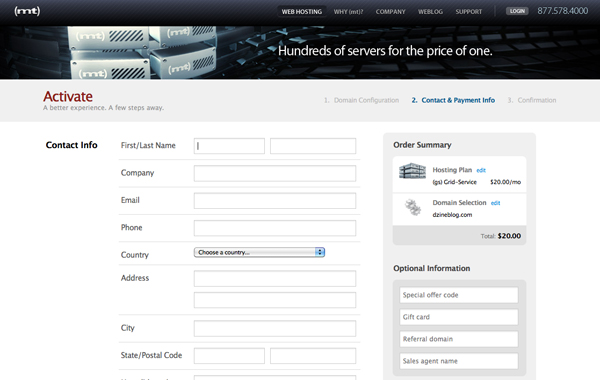The image size is (600, 380).
Task: Open the SUPPORT section
Action: [x=468, y=11]
